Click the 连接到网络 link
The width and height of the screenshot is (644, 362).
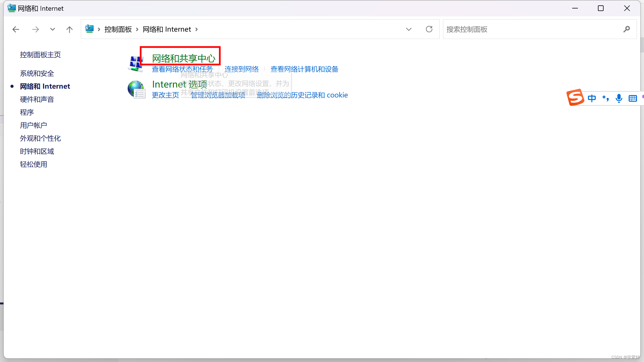[241, 69]
